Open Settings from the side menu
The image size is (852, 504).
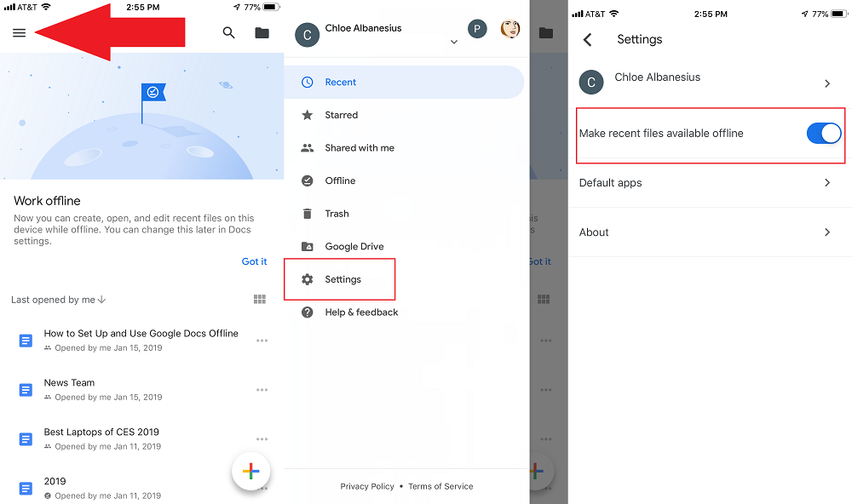point(343,279)
